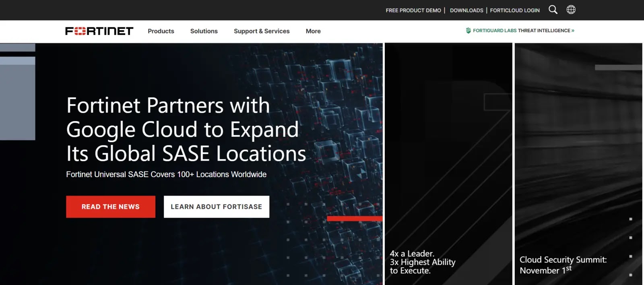Click the Universal SASE 100+ Locations subtitle
Viewport: 644px width, 285px height.
pyautogui.click(x=166, y=174)
